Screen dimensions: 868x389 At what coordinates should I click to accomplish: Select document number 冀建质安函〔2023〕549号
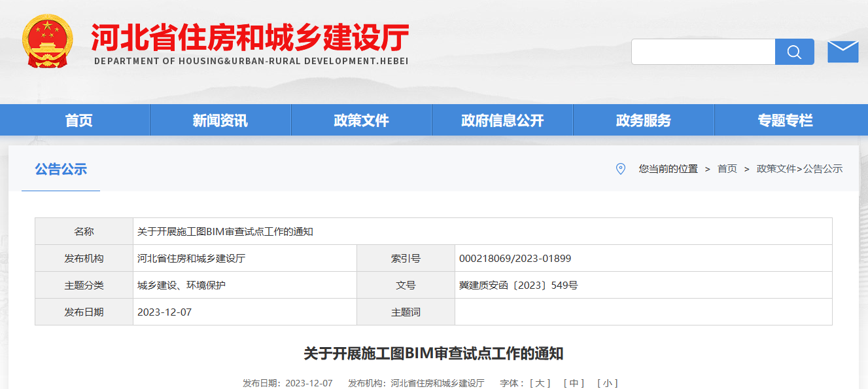pyautogui.click(x=519, y=286)
